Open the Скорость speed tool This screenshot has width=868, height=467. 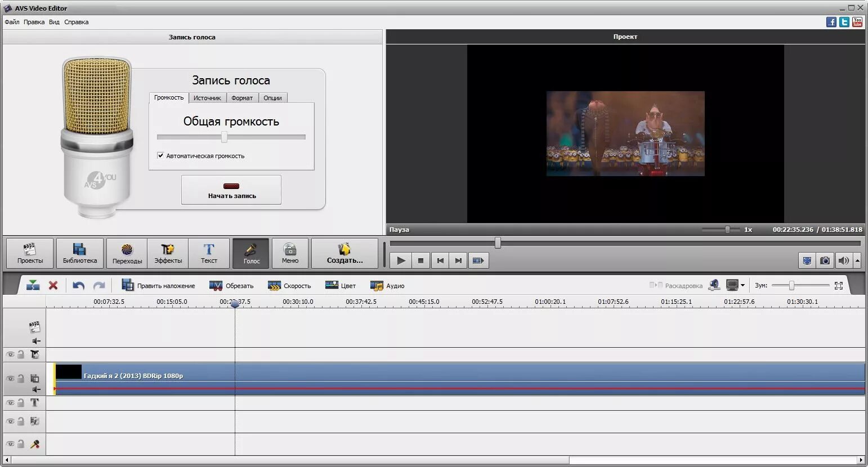point(289,285)
